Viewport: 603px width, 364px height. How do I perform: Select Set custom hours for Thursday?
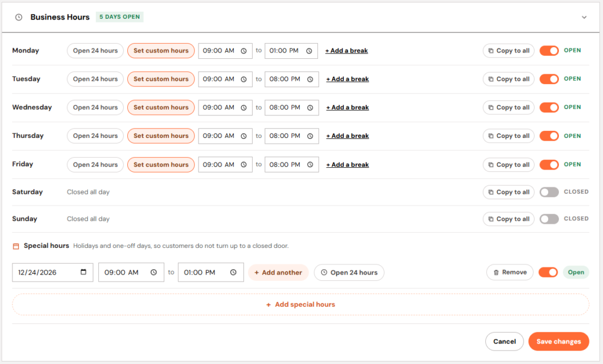pos(161,136)
